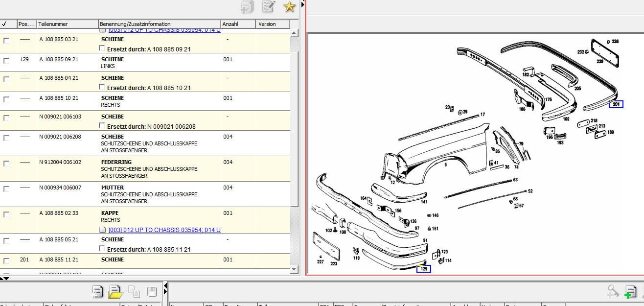Tick checkbox for row A 108 885 05 21
This screenshot has width=644, height=306.
[x=6, y=241]
